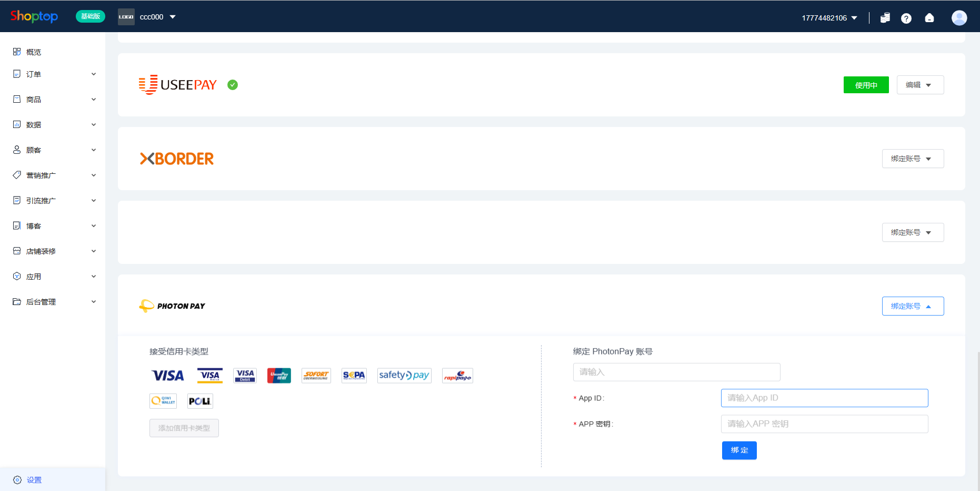
Task: Click the Shoptop logo
Action: [x=34, y=16]
